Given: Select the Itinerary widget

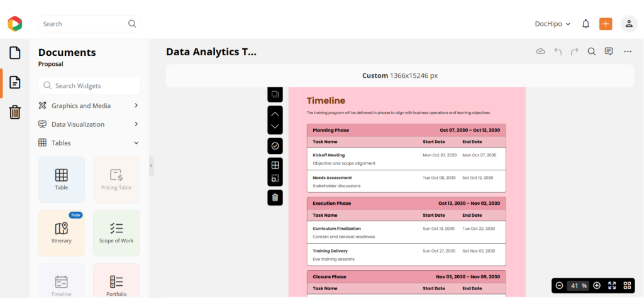Looking at the screenshot, I should pyautogui.click(x=61, y=232).
